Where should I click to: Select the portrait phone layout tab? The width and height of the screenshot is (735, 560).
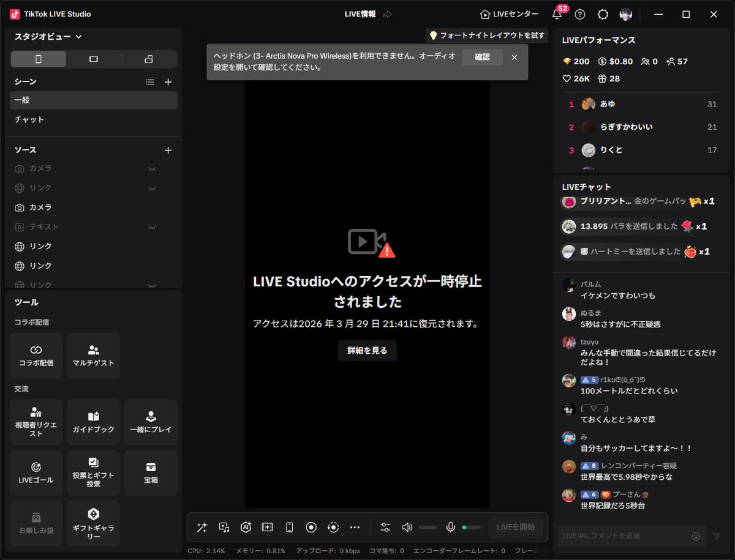[x=39, y=59]
